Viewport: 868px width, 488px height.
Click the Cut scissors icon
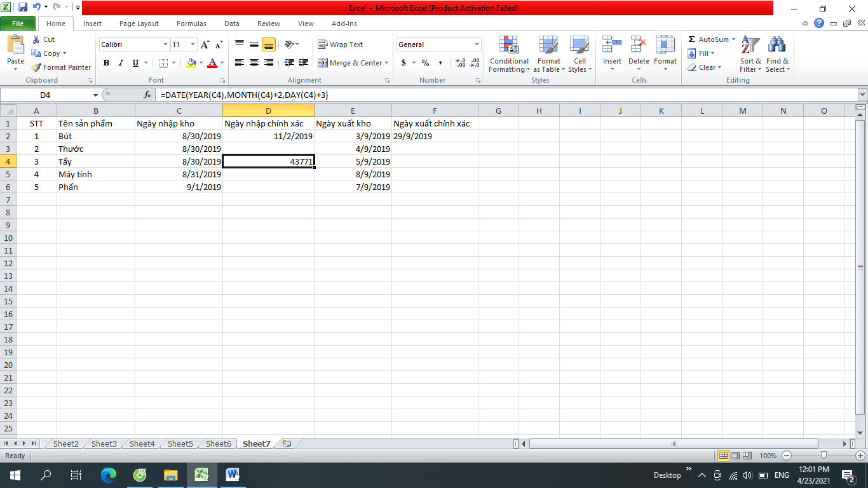[x=36, y=39]
